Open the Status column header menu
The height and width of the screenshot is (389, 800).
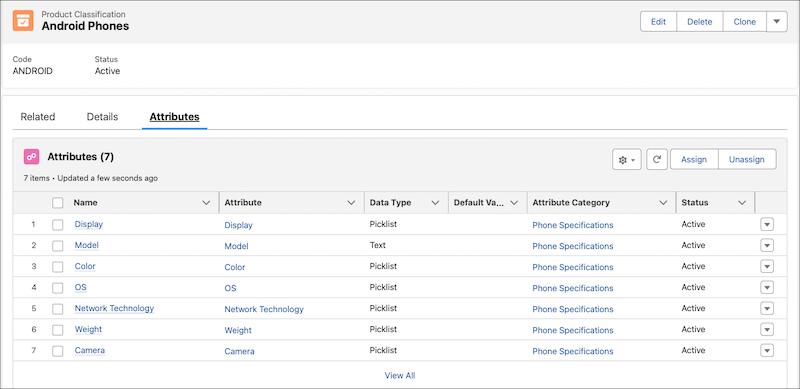coord(742,203)
